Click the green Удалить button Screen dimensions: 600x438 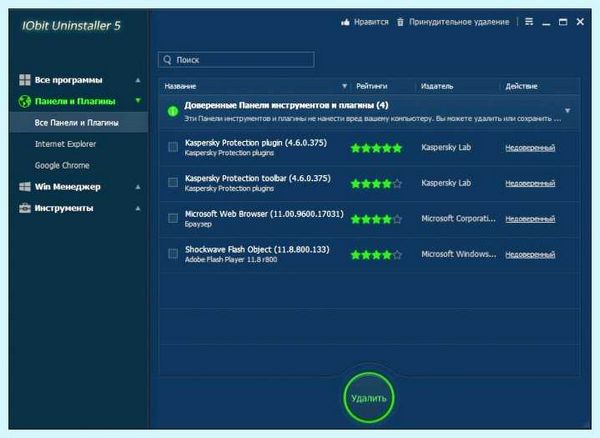pyautogui.click(x=369, y=398)
